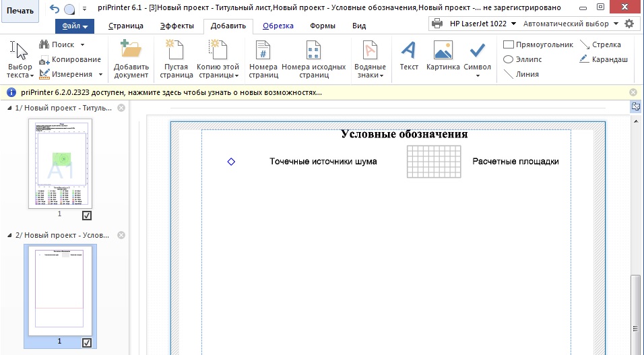Switch to the Обрезка ribbon tab

point(278,26)
